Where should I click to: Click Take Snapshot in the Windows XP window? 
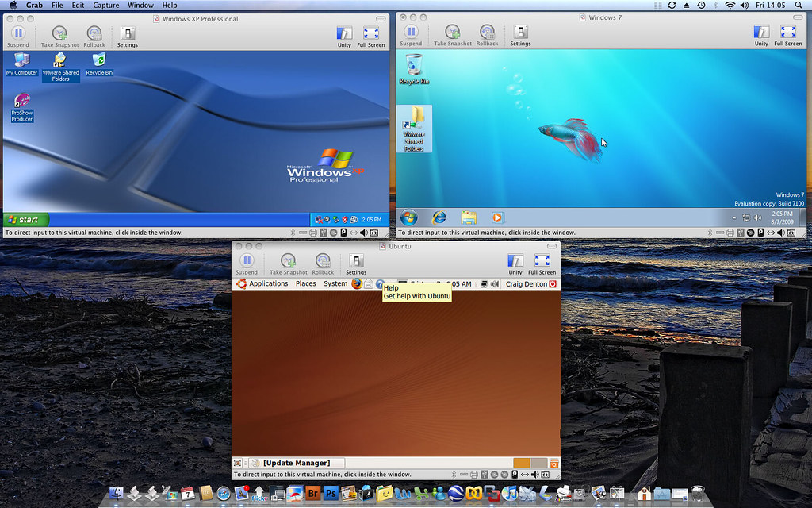(59, 35)
